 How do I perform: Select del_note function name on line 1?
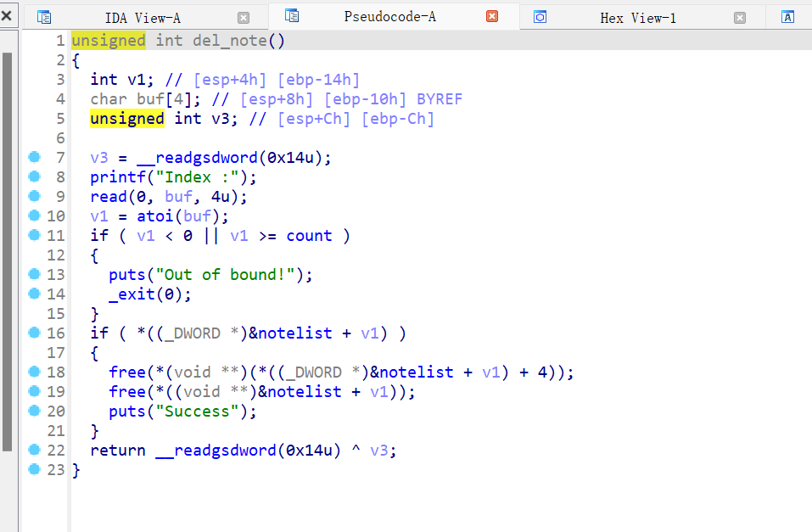point(229,41)
